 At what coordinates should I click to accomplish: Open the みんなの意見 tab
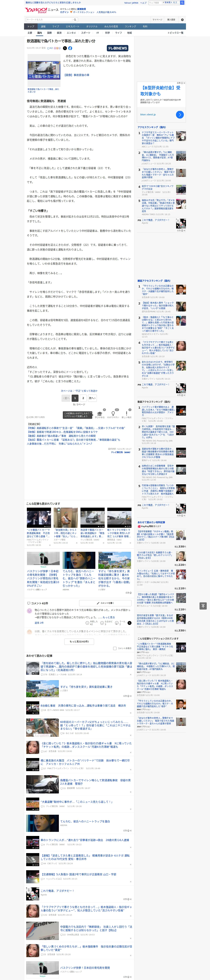tap(111, 27)
